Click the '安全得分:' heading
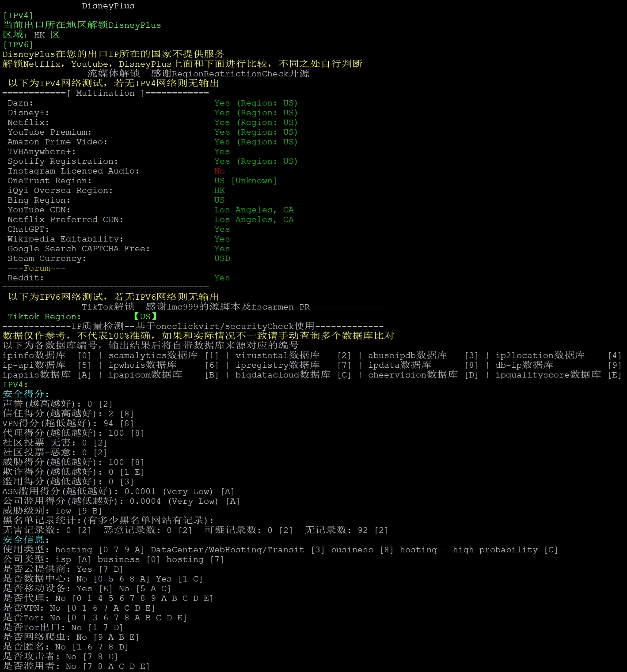Image resolution: width=627 pixels, height=672 pixels. tap(26, 394)
